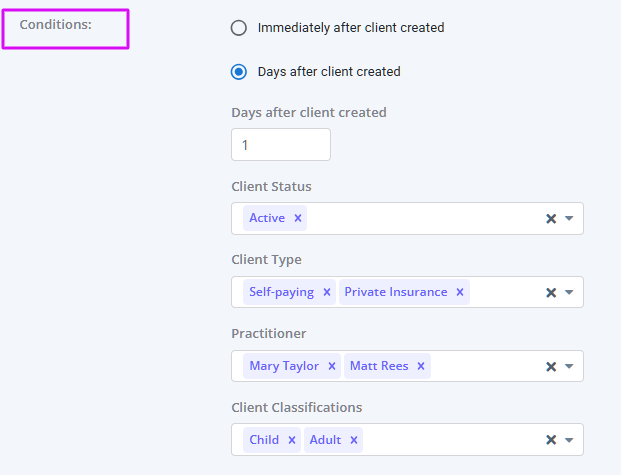Remove Mary Taylor from Practitioner

pyautogui.click(x=332, y=366)
